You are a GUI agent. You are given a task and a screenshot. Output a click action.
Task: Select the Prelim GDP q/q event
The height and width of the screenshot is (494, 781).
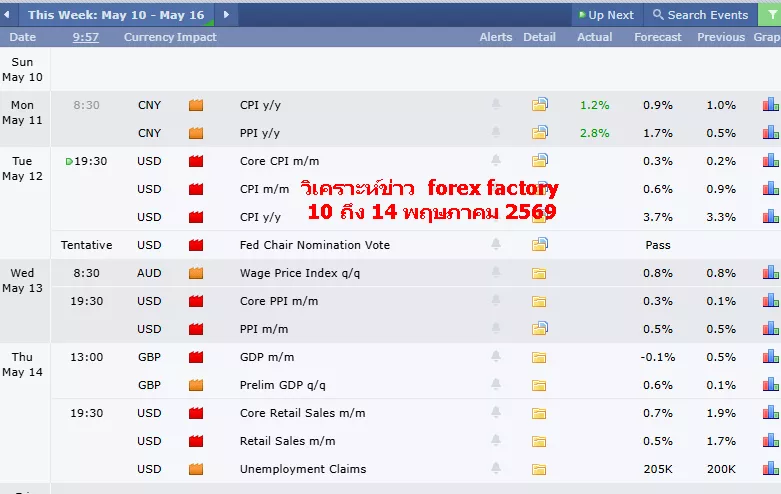point(282,385)
